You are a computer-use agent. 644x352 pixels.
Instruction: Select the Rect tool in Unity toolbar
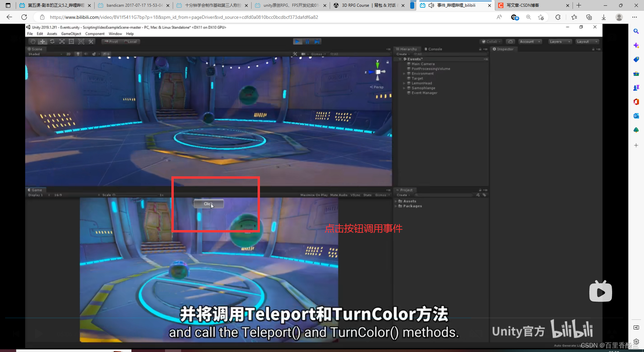coord(71,42)
